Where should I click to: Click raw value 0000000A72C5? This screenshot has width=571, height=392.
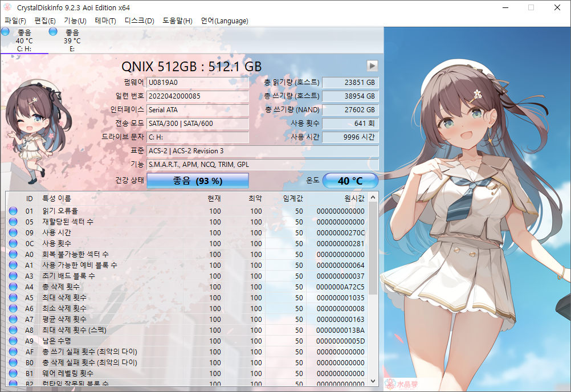pos(340,287)
